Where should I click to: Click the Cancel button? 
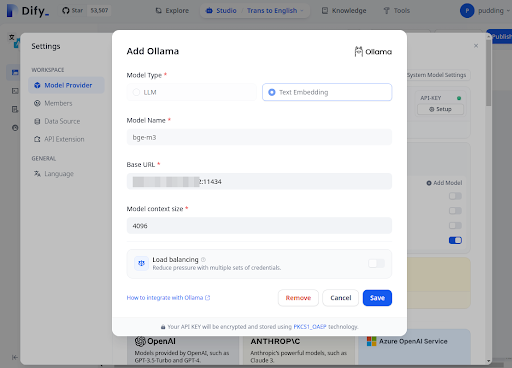point(340,298)
